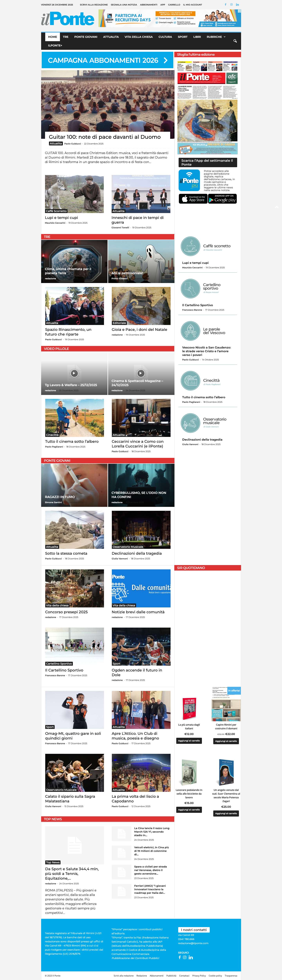Click Segnala una notizia link

[124, 5]
